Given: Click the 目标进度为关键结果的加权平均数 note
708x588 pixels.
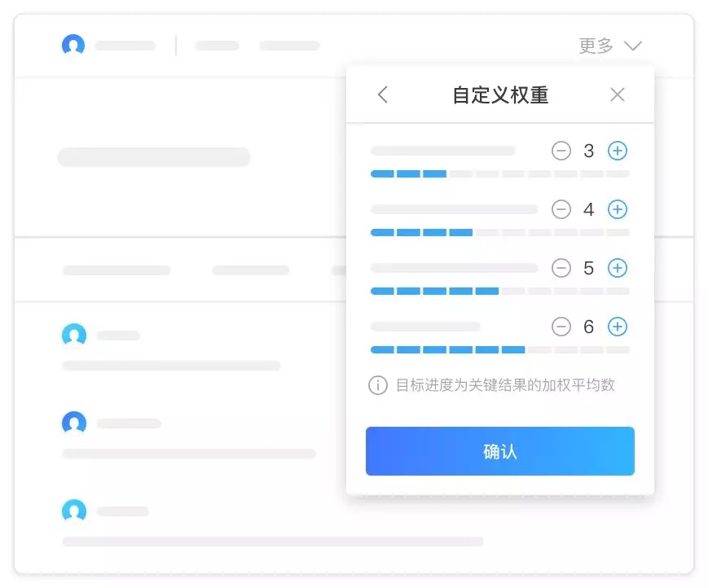Looking at the screenshot, I should click(x=505, y=385).
